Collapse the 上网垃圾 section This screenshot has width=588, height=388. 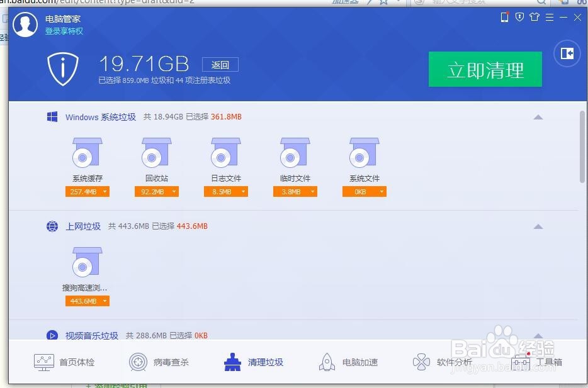538,226
